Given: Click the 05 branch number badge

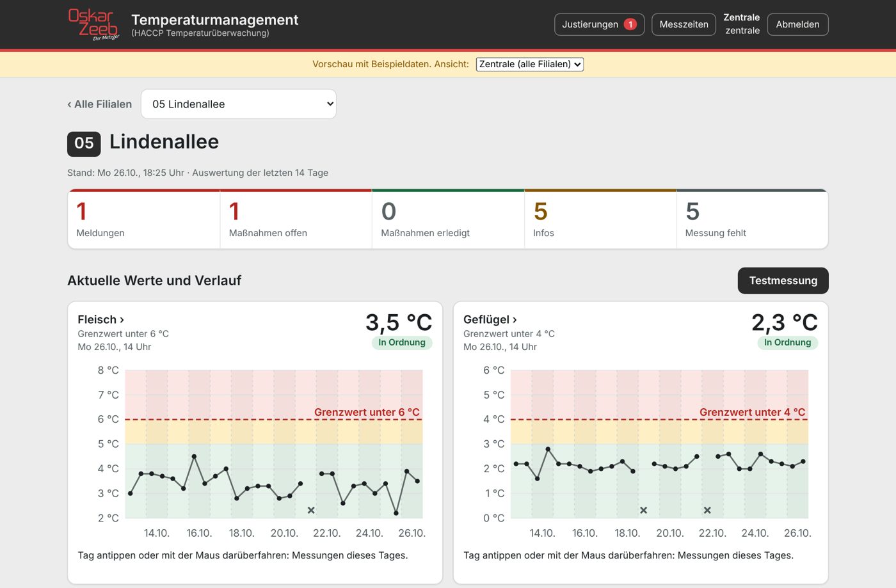Looking at the screenshot, I should click(84, 143).
